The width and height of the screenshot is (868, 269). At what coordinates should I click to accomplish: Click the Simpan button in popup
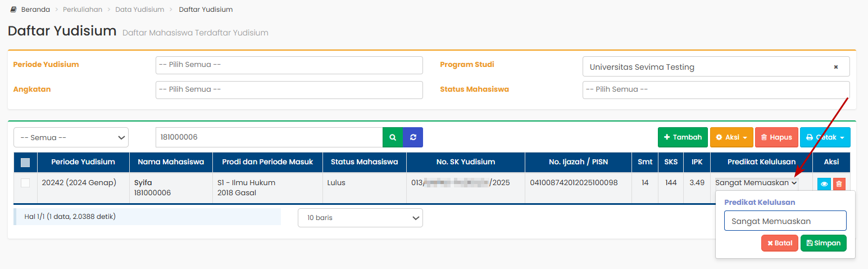click(x=823, y=243)
